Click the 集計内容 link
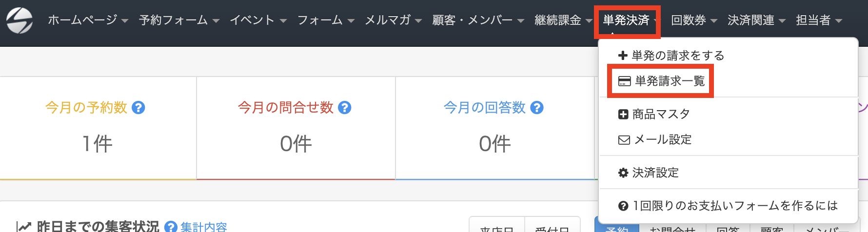 point(203,227)
